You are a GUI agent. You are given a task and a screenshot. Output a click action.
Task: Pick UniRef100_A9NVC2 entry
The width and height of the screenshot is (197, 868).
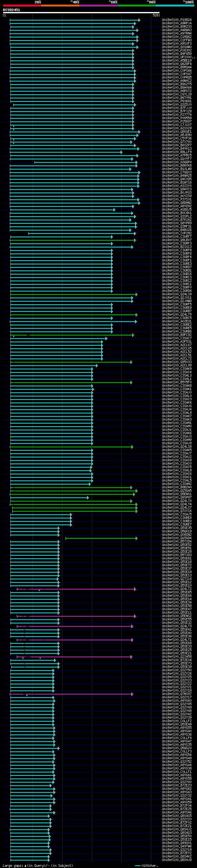point(177,81)
